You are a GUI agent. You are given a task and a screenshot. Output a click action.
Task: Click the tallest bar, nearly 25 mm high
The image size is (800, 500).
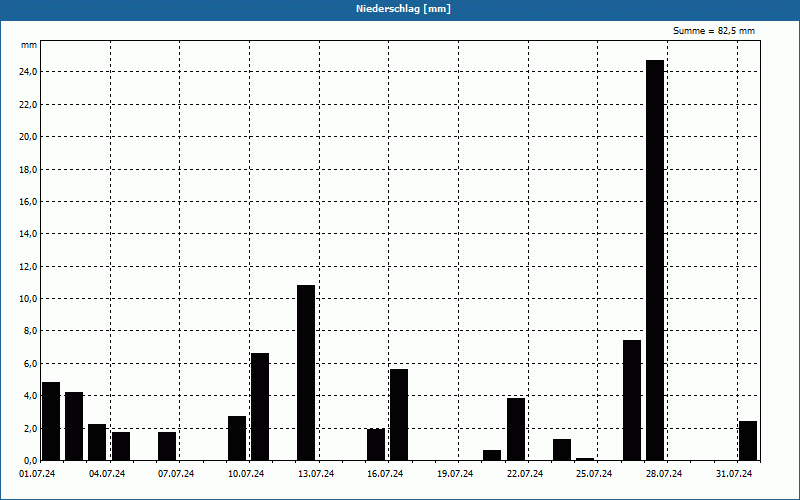(655, 260)
